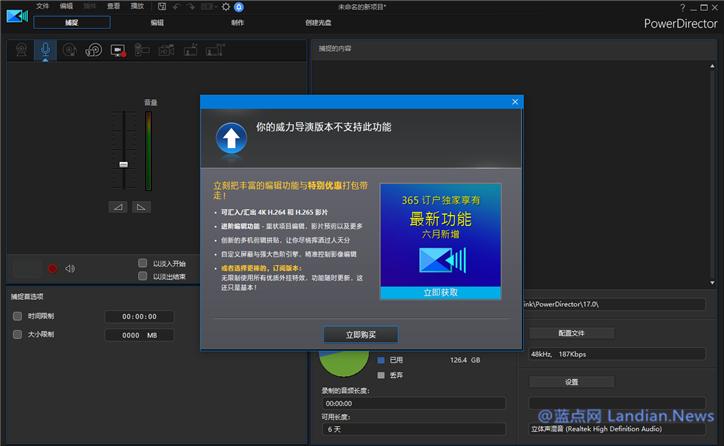Viewport: 724px width, 446px height.
Task: Click the fade-in ramp icon below volume
Action: 118,207
